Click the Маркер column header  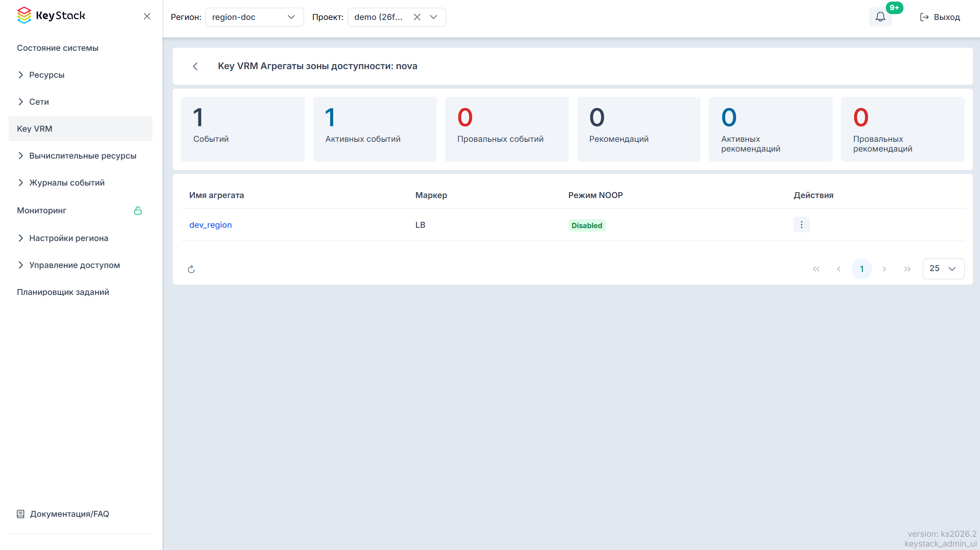click(x=431, y=195)
